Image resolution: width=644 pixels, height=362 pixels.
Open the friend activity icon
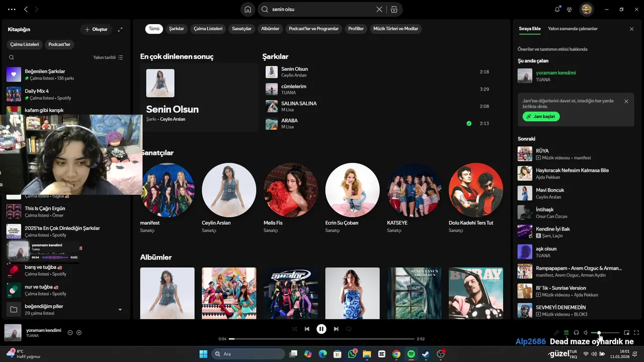point(570,9)
